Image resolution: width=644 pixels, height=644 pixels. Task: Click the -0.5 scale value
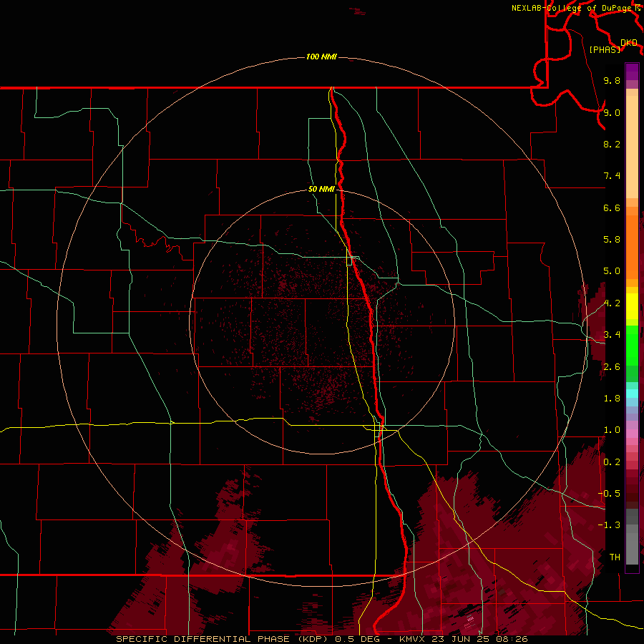click(609, 494)
